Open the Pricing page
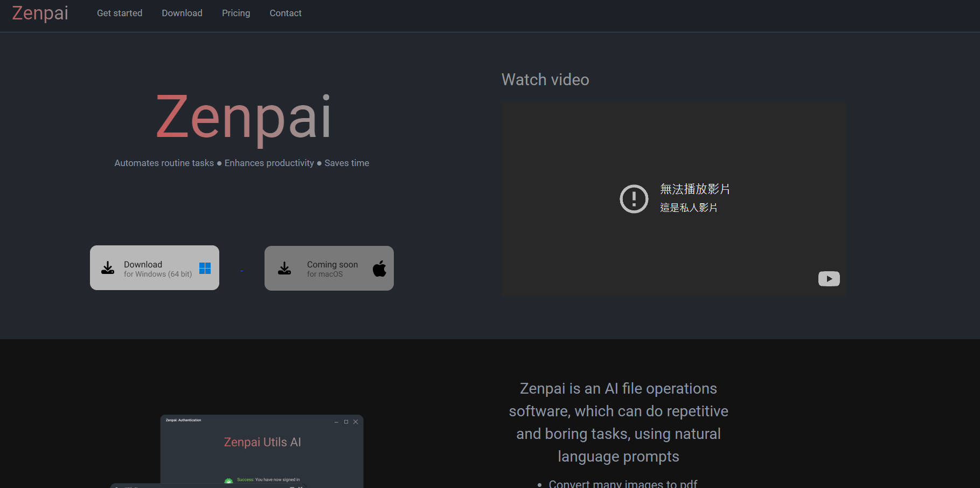Image resolution: width=980 pixels, height=488 pixels. pos(236,13)
